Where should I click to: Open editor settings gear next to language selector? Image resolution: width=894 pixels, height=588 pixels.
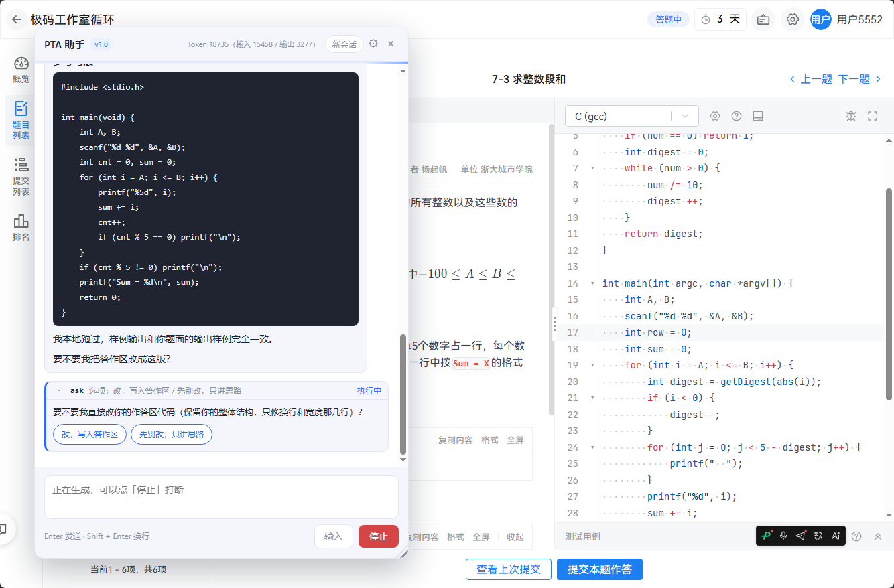[715, 116]
